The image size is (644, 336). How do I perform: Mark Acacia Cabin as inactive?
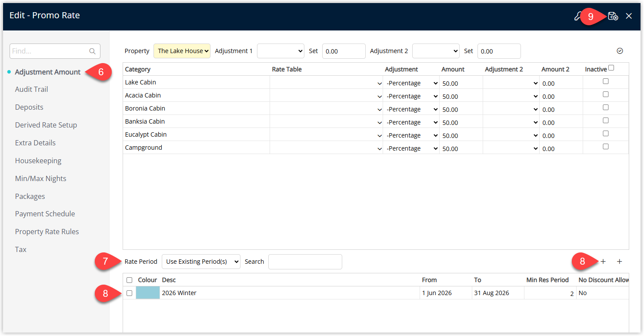pos(606,94)
